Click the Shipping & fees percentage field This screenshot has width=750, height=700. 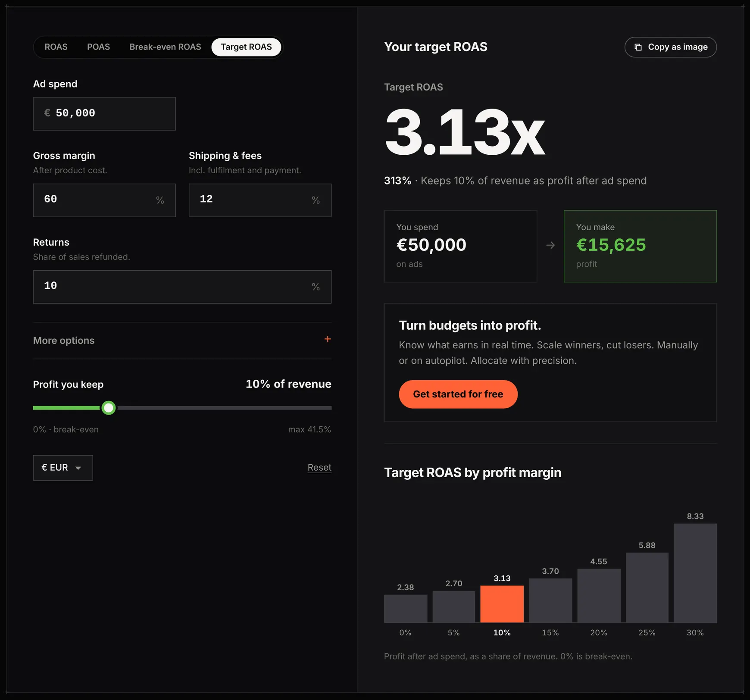point(260,200)
